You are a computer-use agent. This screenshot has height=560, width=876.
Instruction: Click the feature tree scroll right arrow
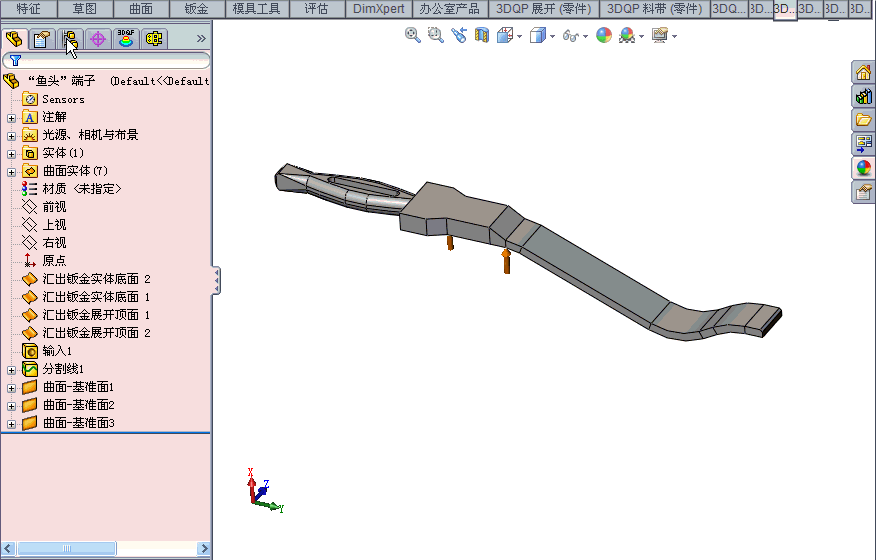click(x=204, y=548)
